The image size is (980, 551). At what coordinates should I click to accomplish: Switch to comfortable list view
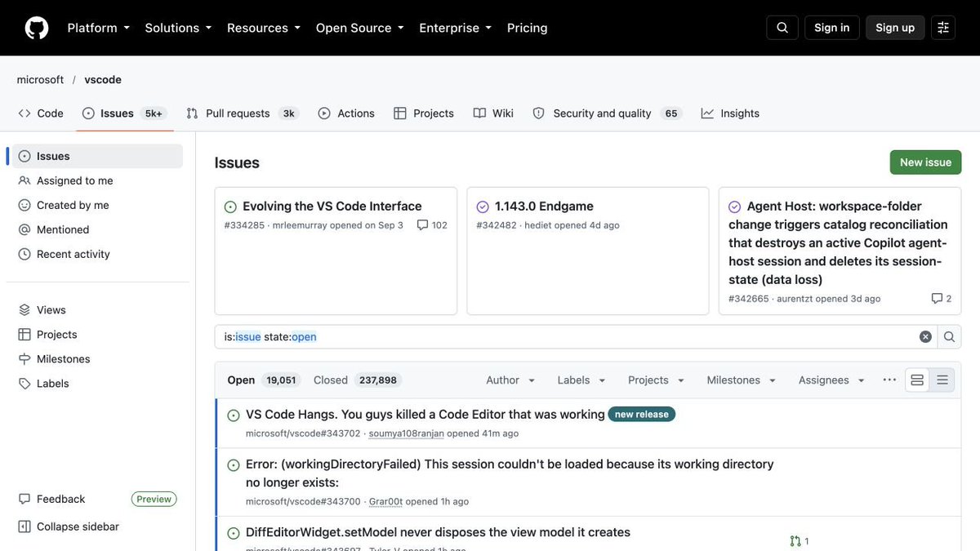917,380
